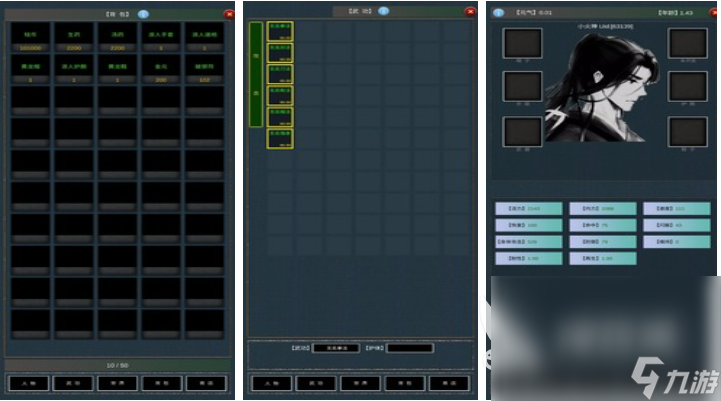The height and width of the screenshot is (401, 721).
Task: Select the third yellow-framed skill card
Action: point(280,74)
